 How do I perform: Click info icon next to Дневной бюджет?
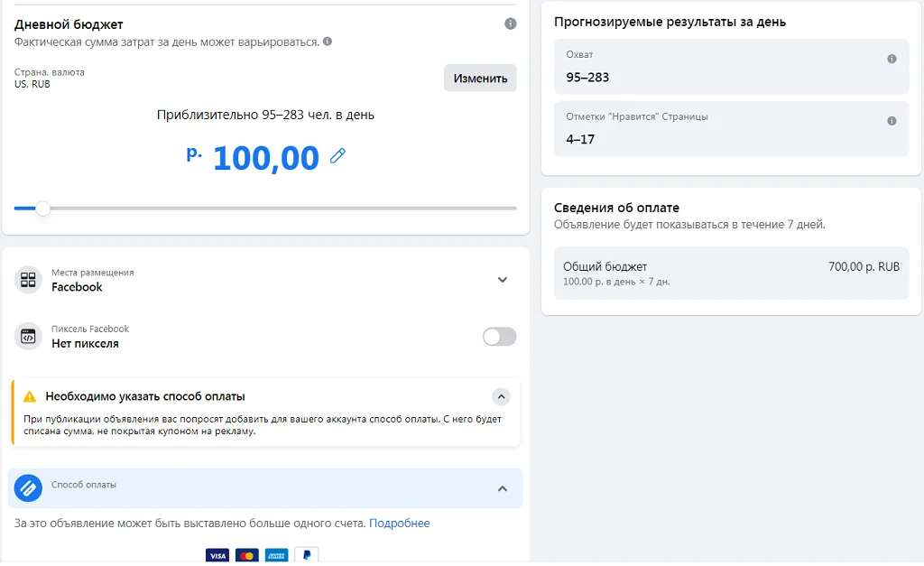(x=511, y=23)
